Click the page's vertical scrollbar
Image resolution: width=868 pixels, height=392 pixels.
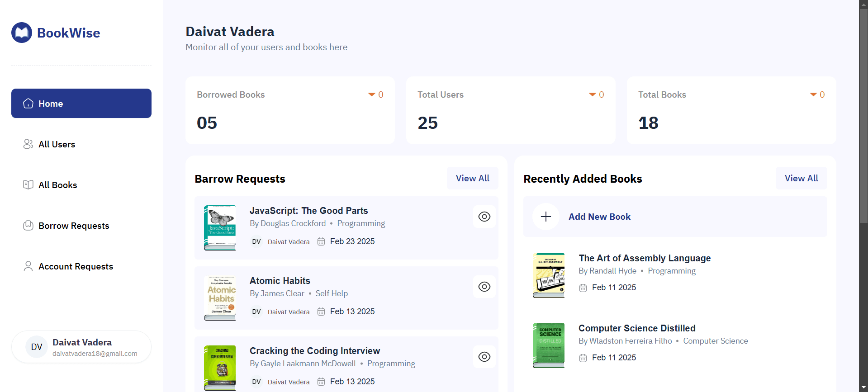[x=863, y=113]
